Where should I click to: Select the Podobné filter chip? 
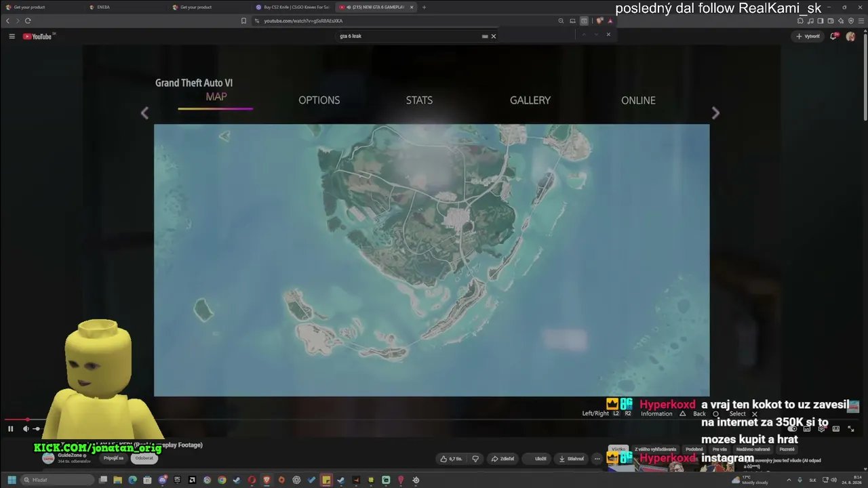(694, 449)
